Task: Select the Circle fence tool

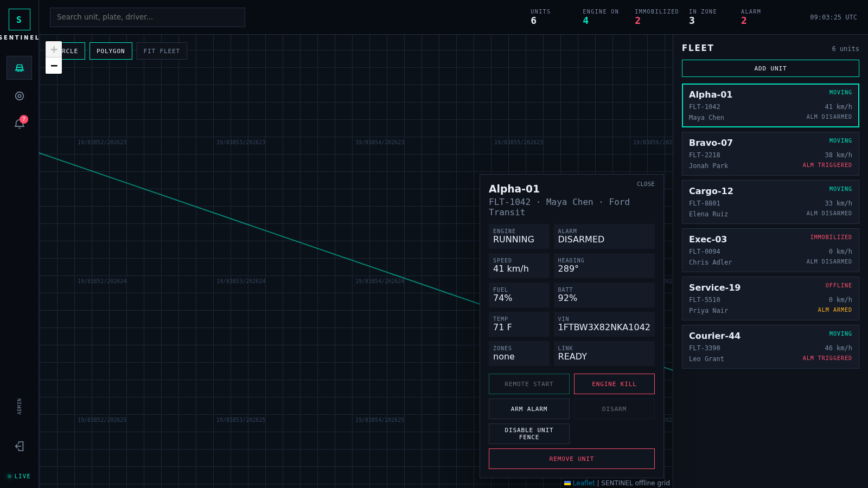Action: point(73,51)
